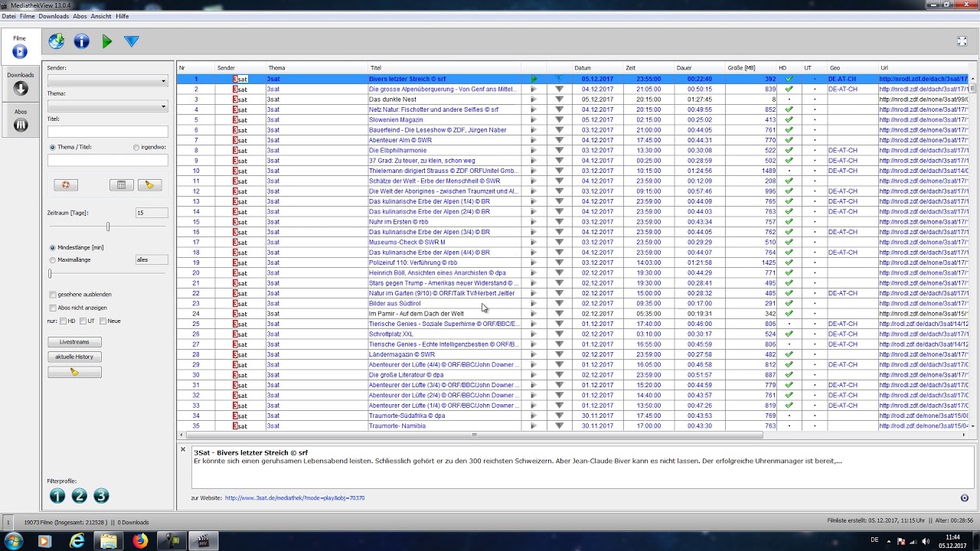980x551 pixels.
Task: Close the film description panel with the X
Action: pos(183,449)
